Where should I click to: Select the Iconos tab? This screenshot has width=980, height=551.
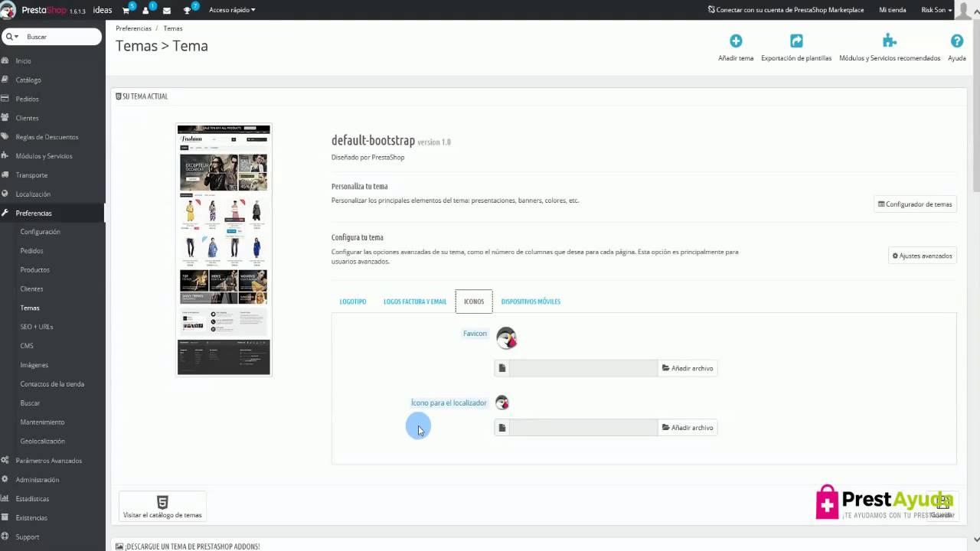click(x=474, y=302)
